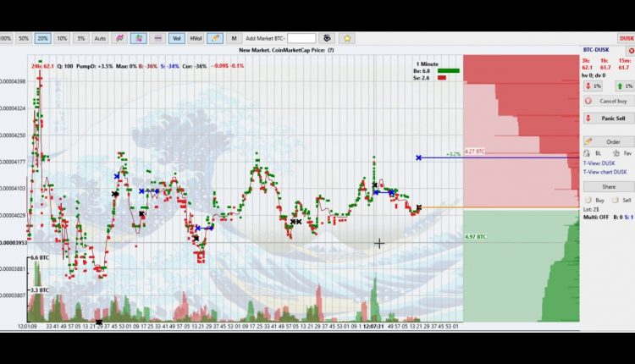Image resolution: width=635 pixels, height=364 pixels.
Task: Click the yellow star favorites icon
Action: (347, 38)
